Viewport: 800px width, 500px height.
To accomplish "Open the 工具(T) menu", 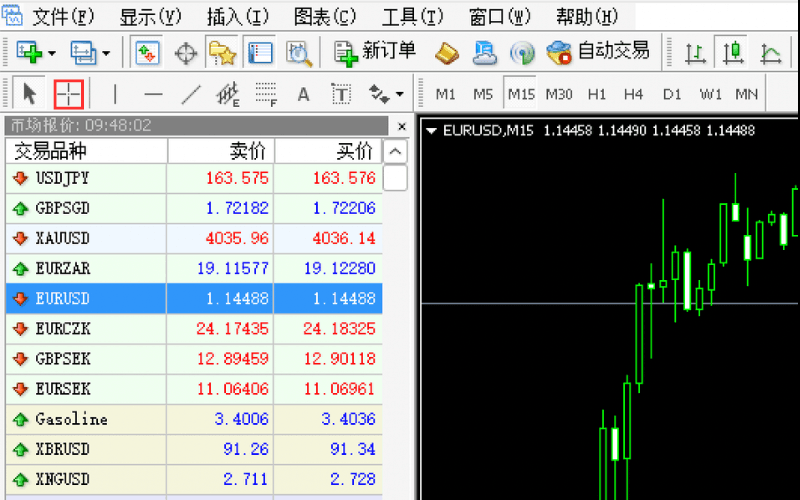I will pyautogui.click(x=412, y=17).
